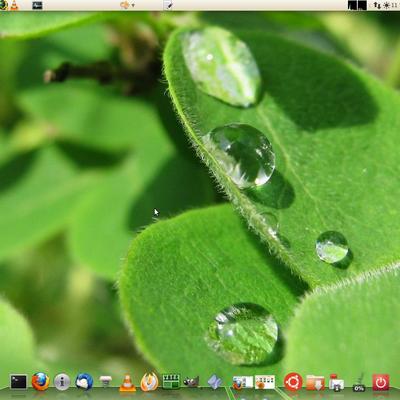The height and width of the screenshot is (400, 400).
Task: Open the green film clapper dock icon
Action: (x=171, y=382)
